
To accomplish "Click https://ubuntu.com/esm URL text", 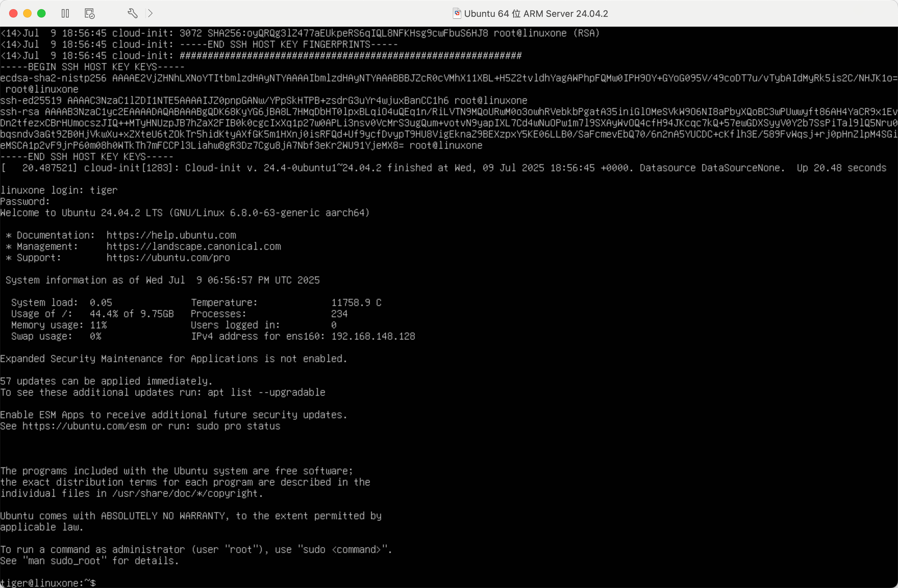I will click(x=84, y=426).
